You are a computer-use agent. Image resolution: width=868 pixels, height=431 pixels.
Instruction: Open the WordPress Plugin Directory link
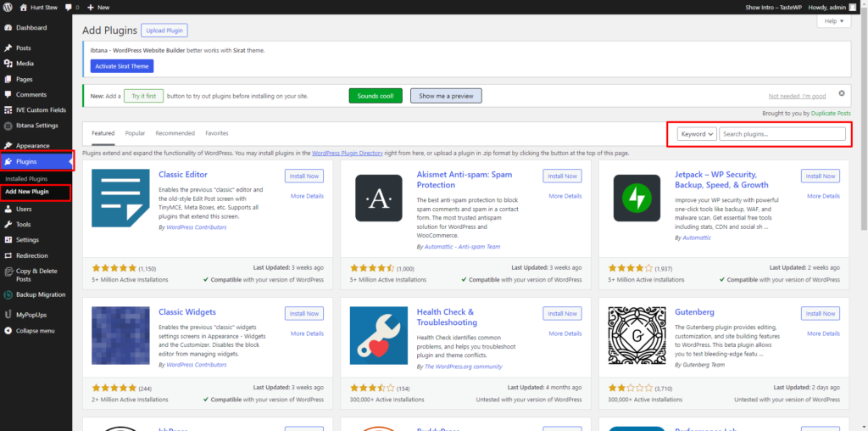click(347, 153)
